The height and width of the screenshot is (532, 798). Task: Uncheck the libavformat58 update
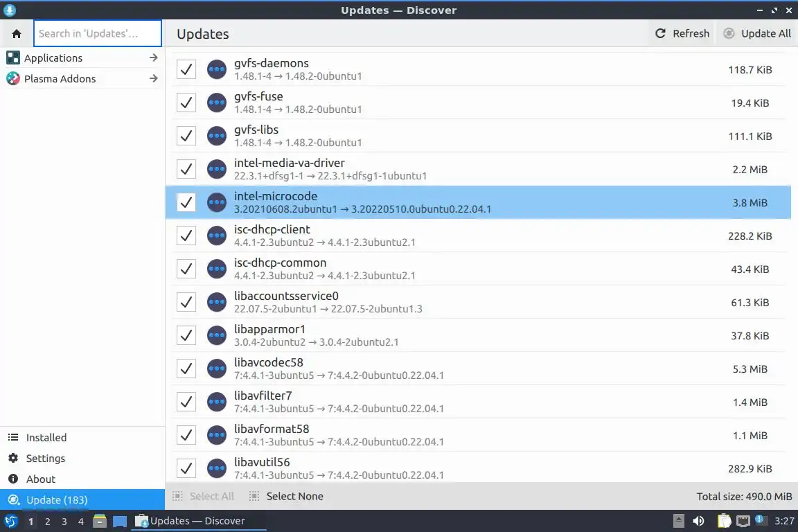186,435
